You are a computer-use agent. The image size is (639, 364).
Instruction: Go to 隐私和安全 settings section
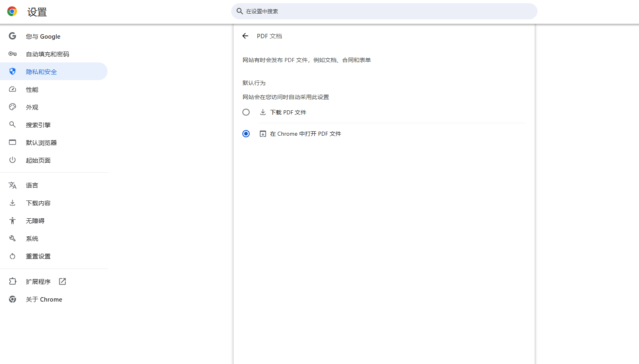[x=54, y=71]
